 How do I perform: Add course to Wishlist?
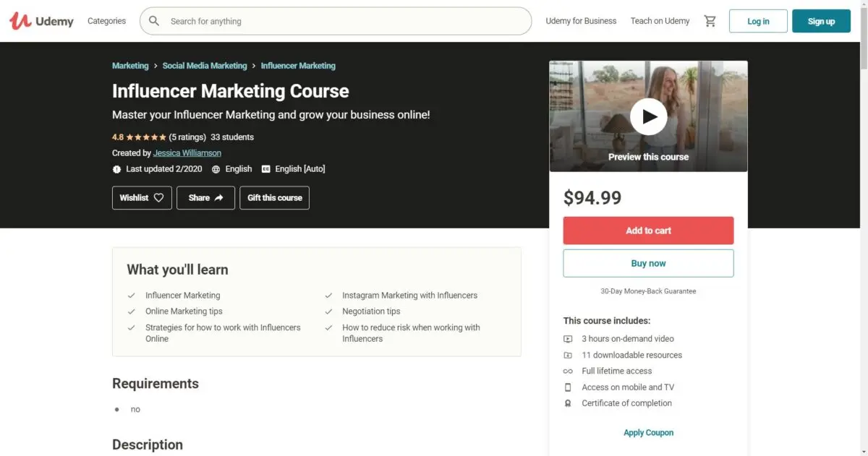coord(142,198)
